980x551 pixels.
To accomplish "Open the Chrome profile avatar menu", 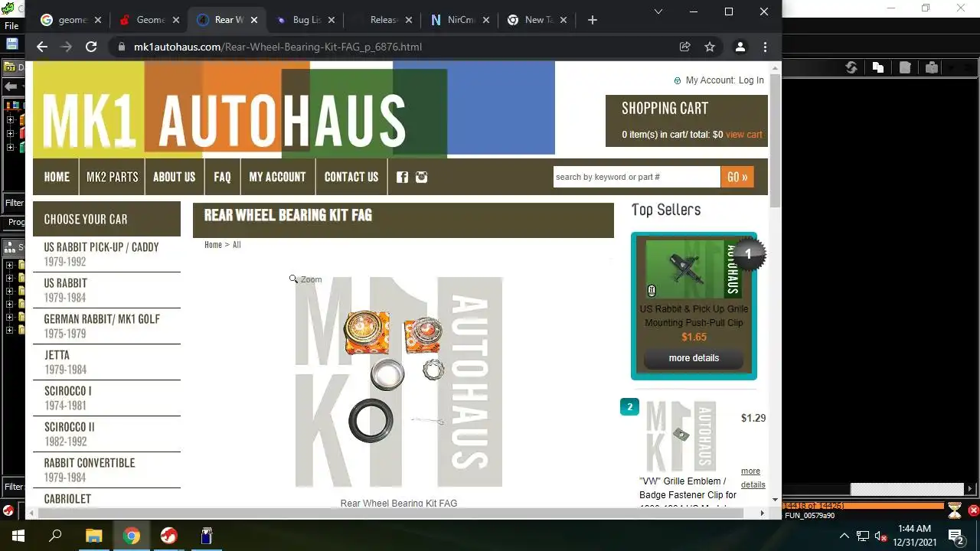I will (740, 47).
